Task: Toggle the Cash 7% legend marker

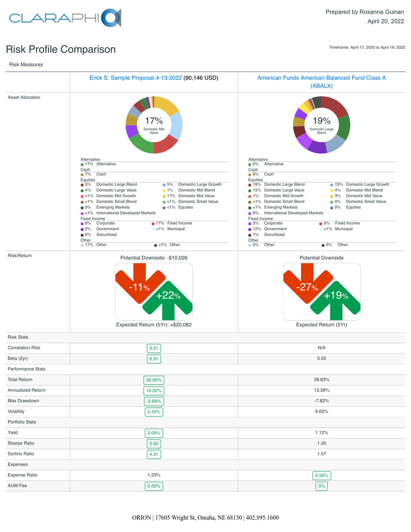Action: coord(83,174)
